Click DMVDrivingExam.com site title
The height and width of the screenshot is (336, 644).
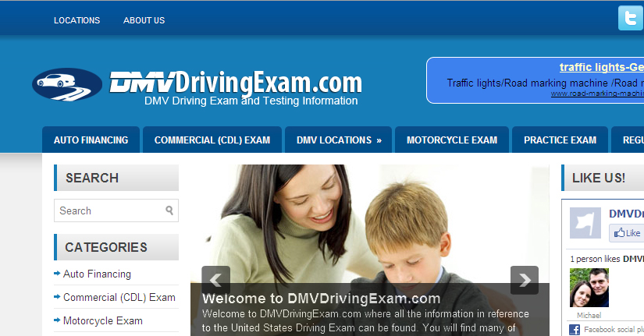[236, 83]
